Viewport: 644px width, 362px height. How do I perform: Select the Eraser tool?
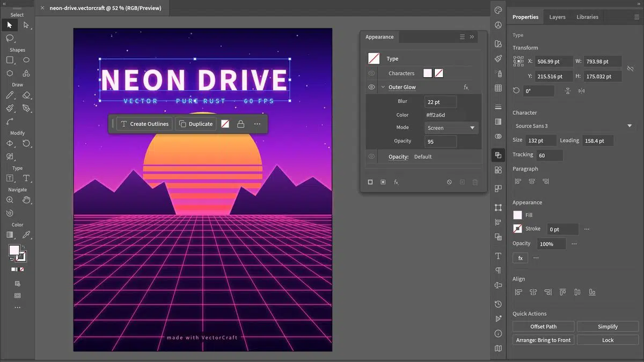(26, 95)
